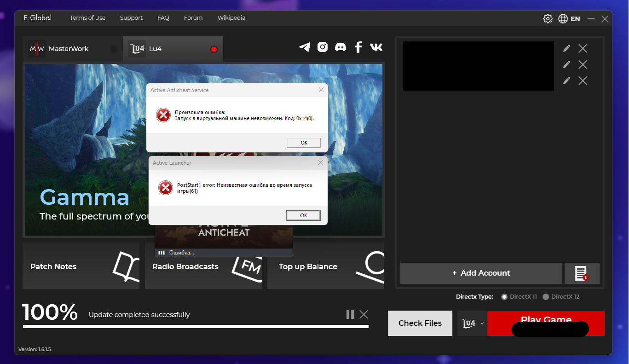Screen dimensions: 629x364
Task: Click OK in Active Anticheat Service dialog
Action: pyautogui.click(x=304, y=143)
